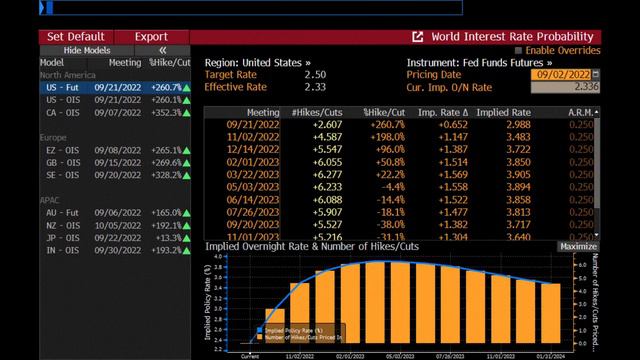
Task: Click the Export button
Action: (151, 37)
